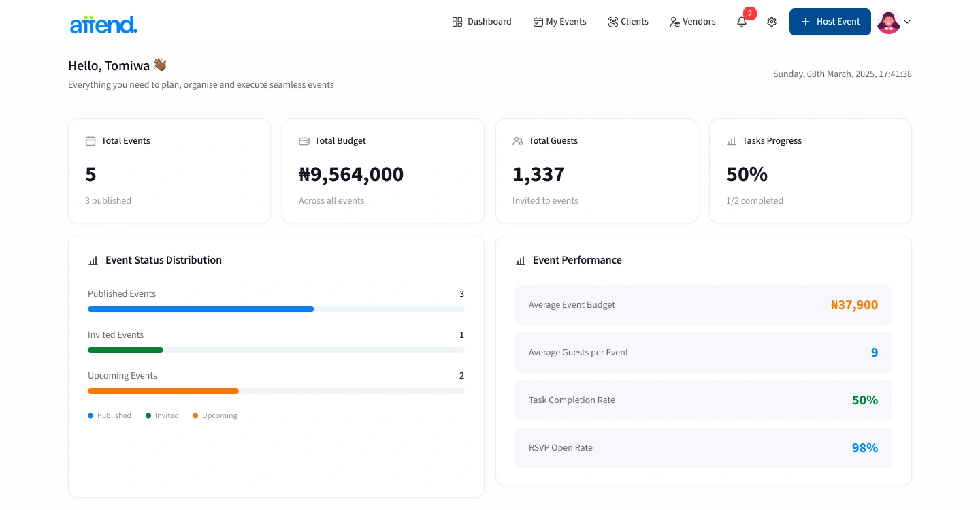
Task: Click the blue Published legend dot
Action: 91,415
